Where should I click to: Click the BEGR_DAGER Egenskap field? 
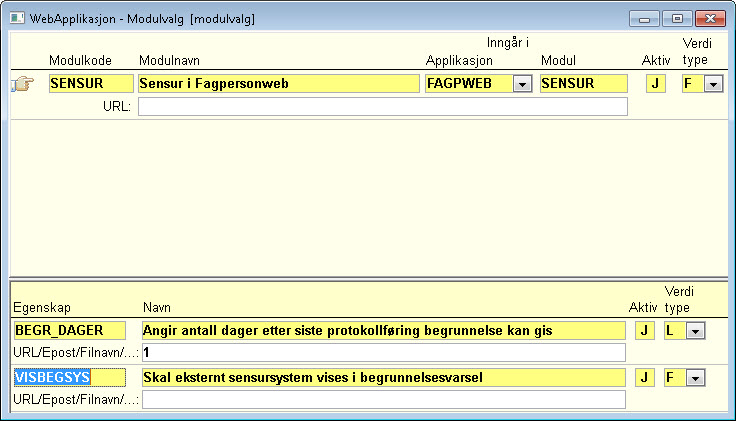[69, 330]
